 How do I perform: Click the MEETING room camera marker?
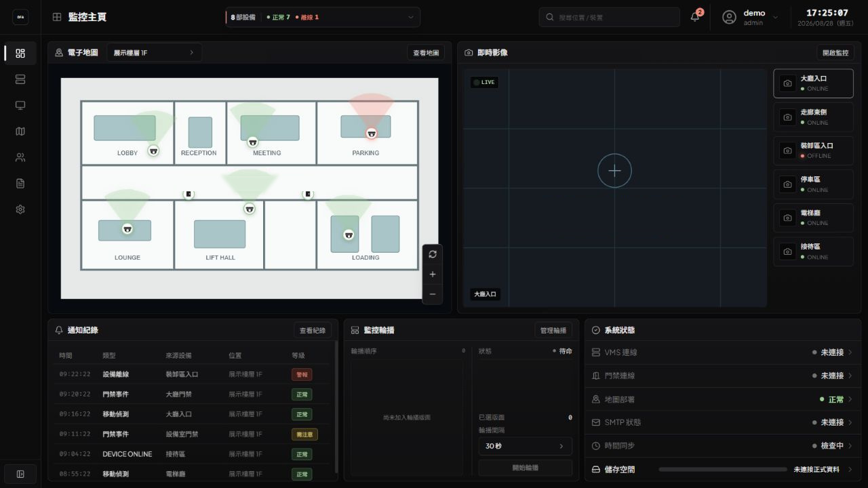(253, 142)
